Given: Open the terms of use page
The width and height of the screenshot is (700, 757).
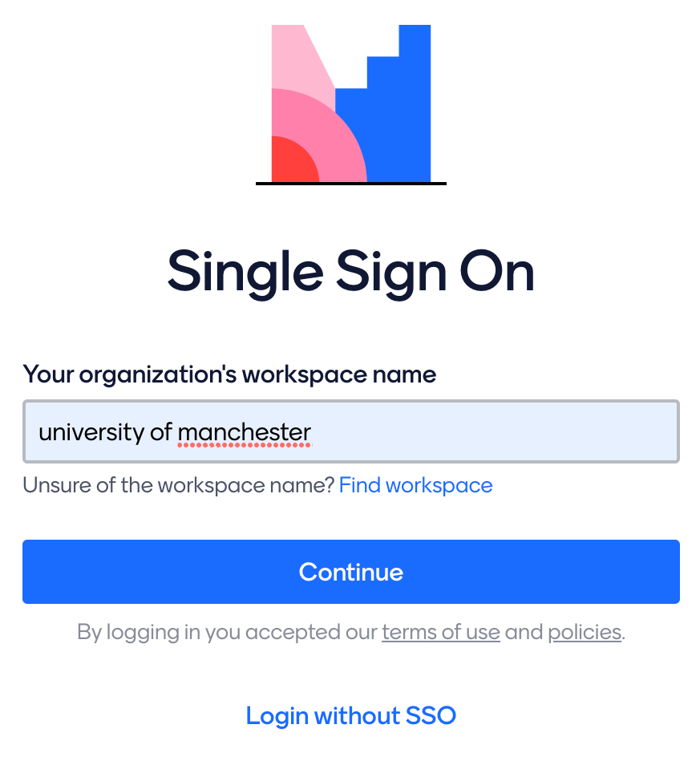Looking at the screenshot, I should pos(440,632).
